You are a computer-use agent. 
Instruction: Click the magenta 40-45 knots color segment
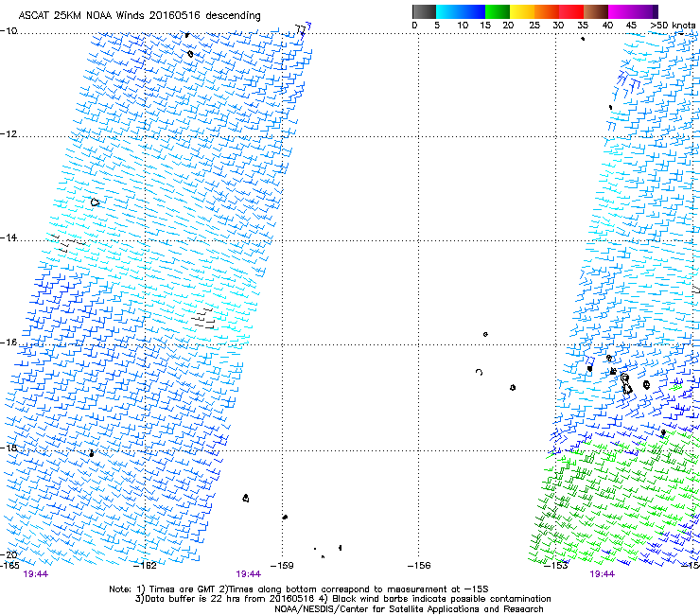point(621,11)
